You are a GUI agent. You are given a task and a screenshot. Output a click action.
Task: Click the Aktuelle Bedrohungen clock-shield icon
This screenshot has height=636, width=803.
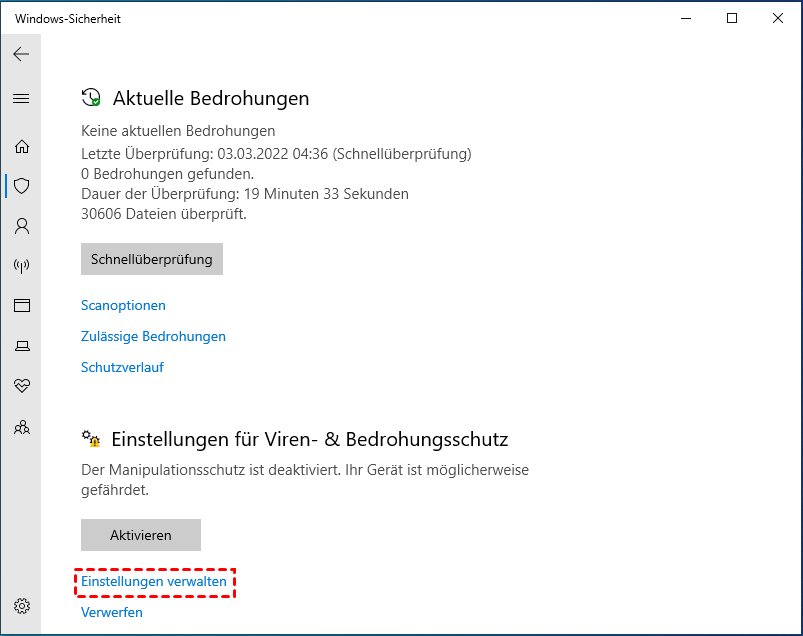coord(91,97)
